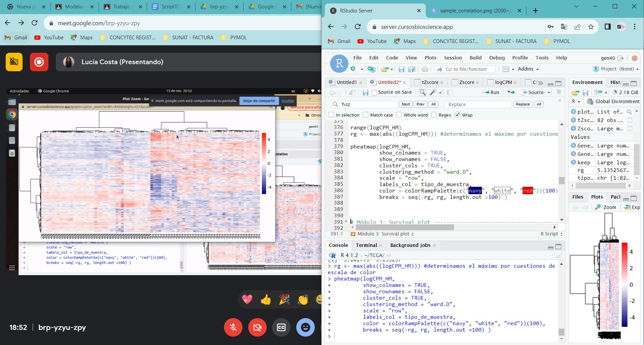Click the Run button in editor toolbar

[491, 92]
